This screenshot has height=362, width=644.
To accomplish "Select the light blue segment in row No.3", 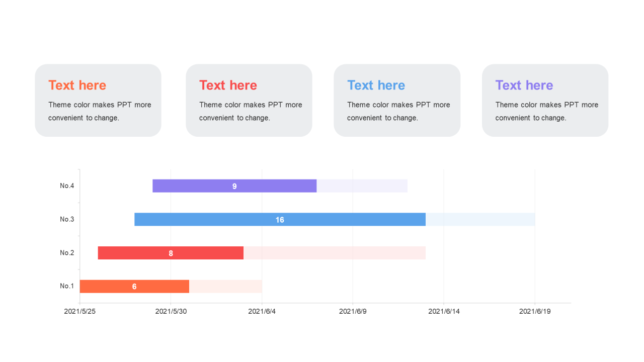I will click(480, 219).
